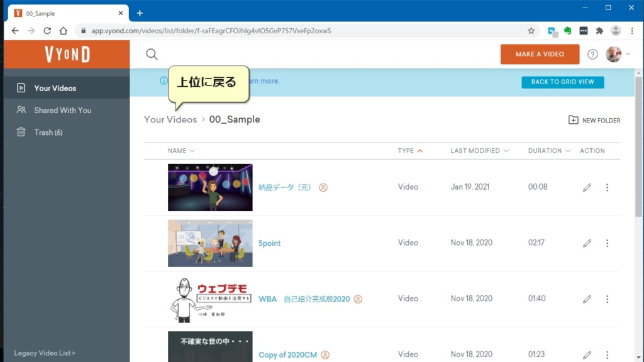Click the search magnifier icon
Image resolution: width=644 pixels, height=362 pixels.
[x=152, y=54]
